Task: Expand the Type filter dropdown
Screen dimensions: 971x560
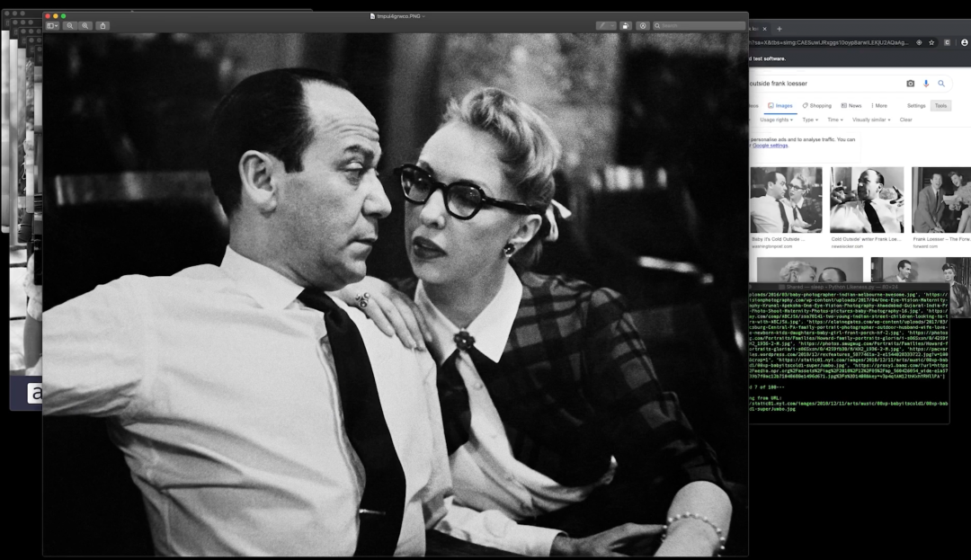Action: pyautogui.click(x=810, y=120)
